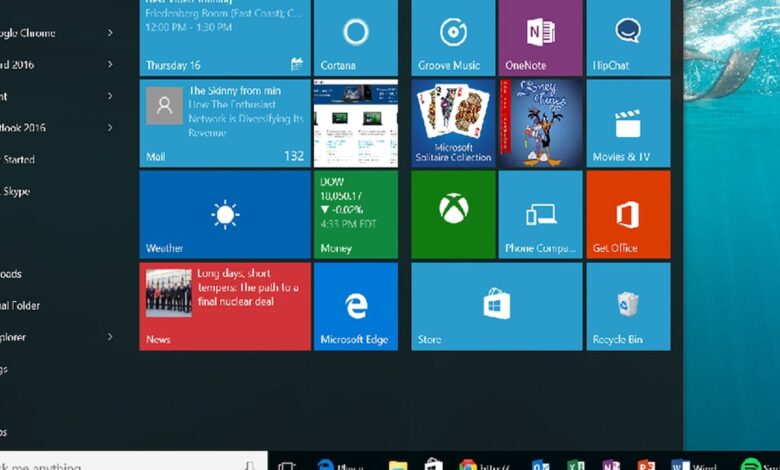
Task: Click the microphone icon in search box
Action: tap(250, 466)
